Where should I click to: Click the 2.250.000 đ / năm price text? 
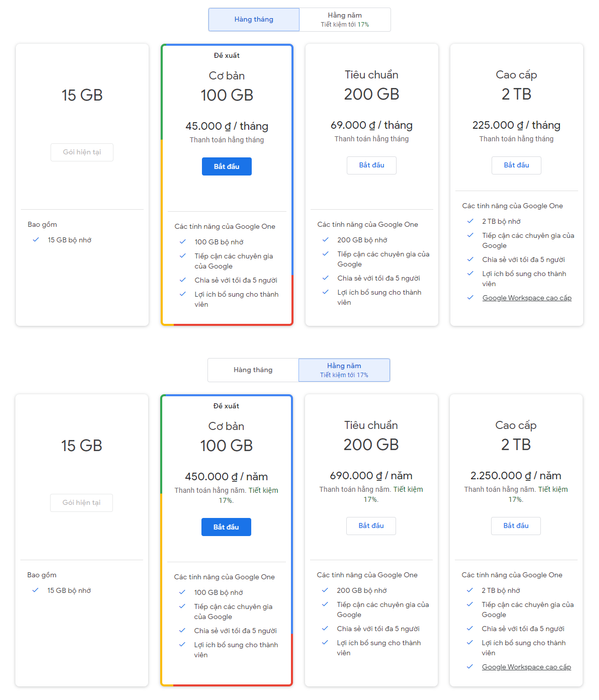(x=516, y=476)
